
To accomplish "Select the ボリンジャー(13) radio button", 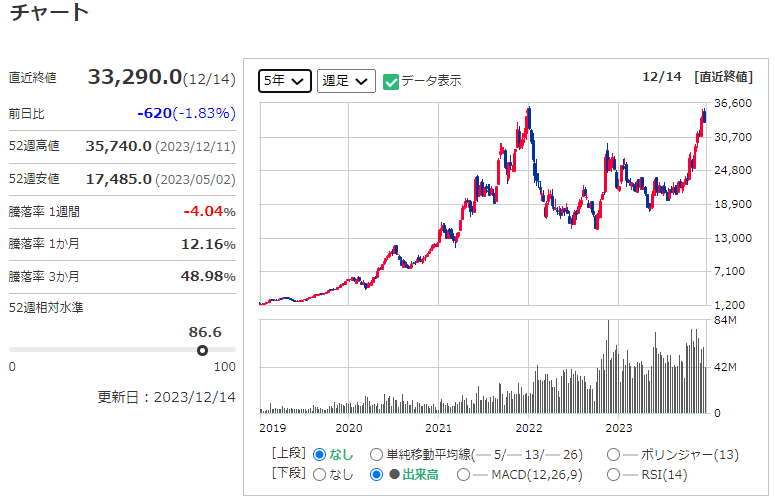I will point(613,454).
